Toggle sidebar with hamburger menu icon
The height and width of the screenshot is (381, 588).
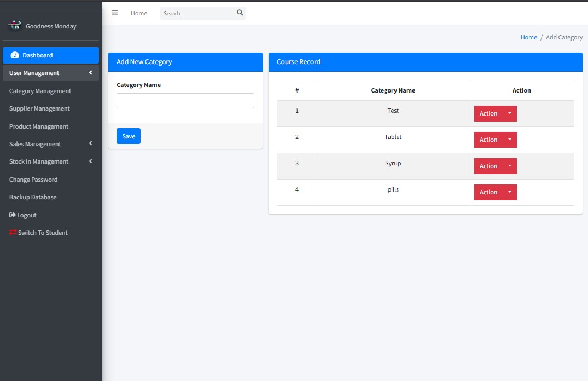pyautogui.click(x=115, y=13)
